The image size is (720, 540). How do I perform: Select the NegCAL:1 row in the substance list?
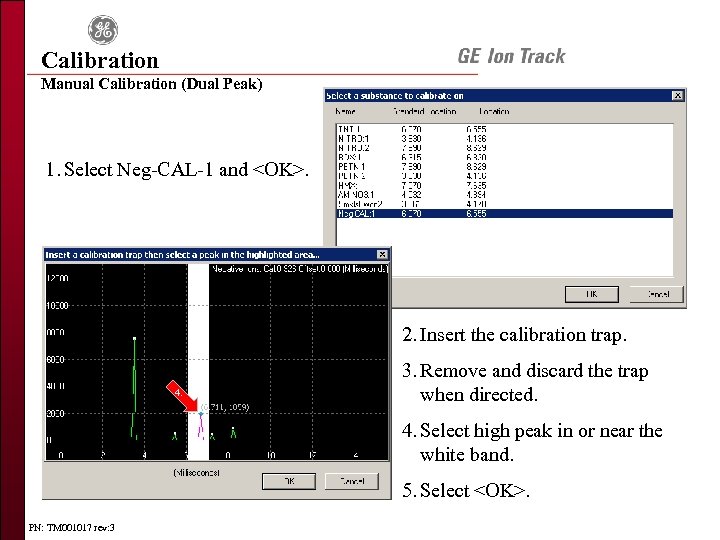pyautogui.click(x=505, y=214)
